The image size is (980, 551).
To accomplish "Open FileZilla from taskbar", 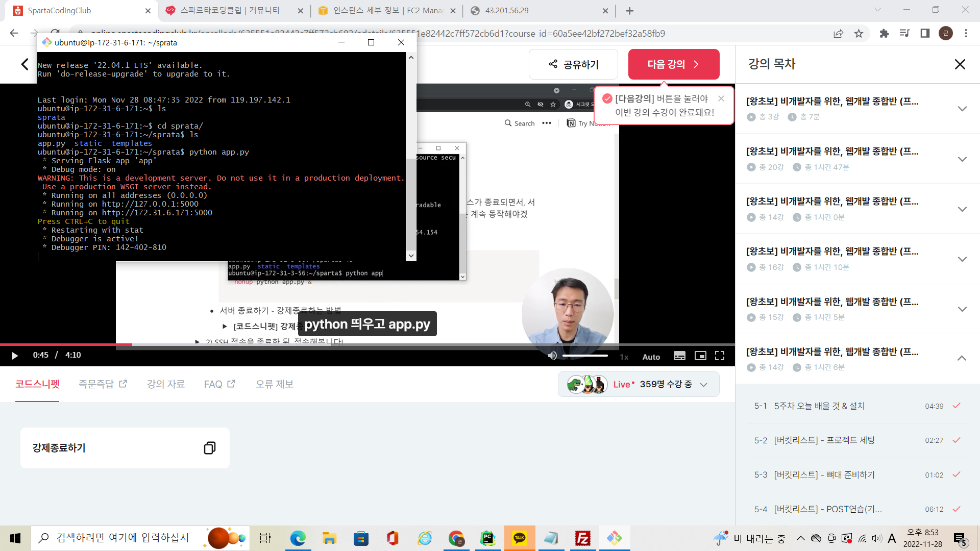I will pyautogui.click(x=583, y=538).
